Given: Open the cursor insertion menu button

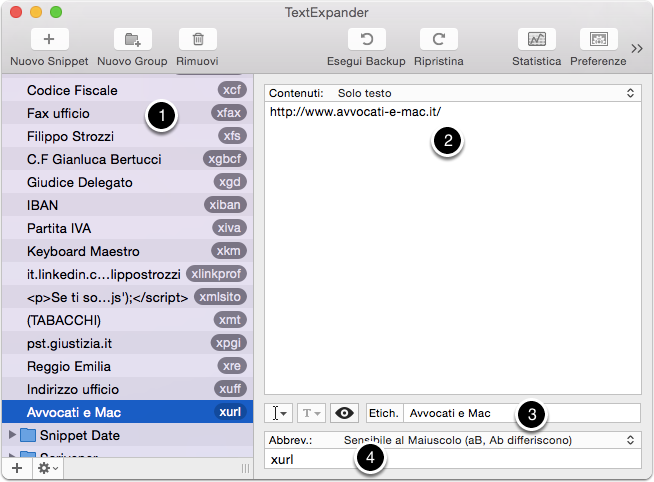Looking at the screenshot, I should pyautogui.click(x=279, y=413).
